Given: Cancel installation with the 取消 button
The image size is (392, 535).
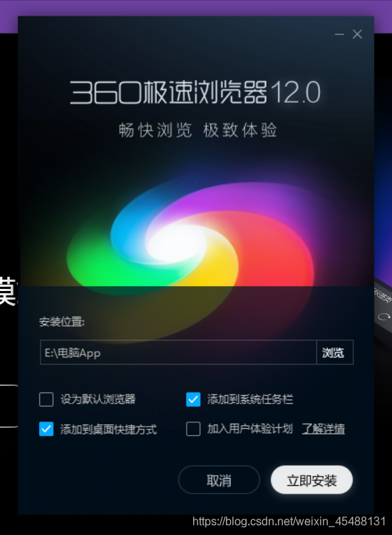Looking at the screenshot, I should click(220, 480).
